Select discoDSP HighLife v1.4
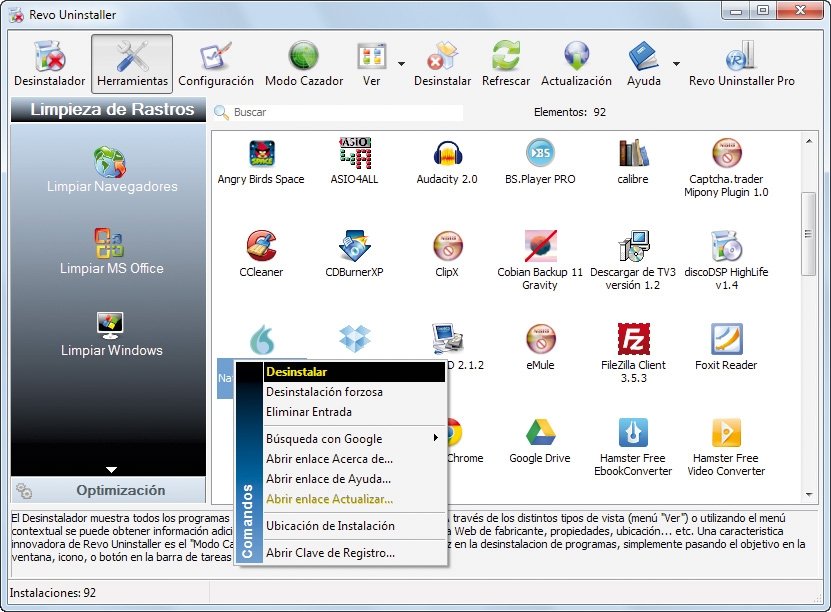Image resolution: width=831 pixels, height=612 pixels. [x=726, y=261]
